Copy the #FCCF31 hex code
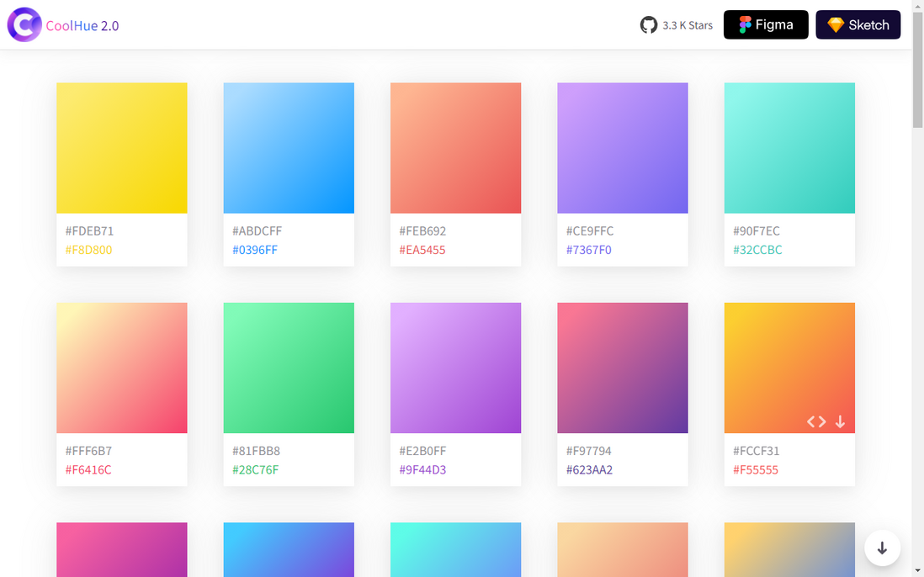924x577 pixels. 756,451
